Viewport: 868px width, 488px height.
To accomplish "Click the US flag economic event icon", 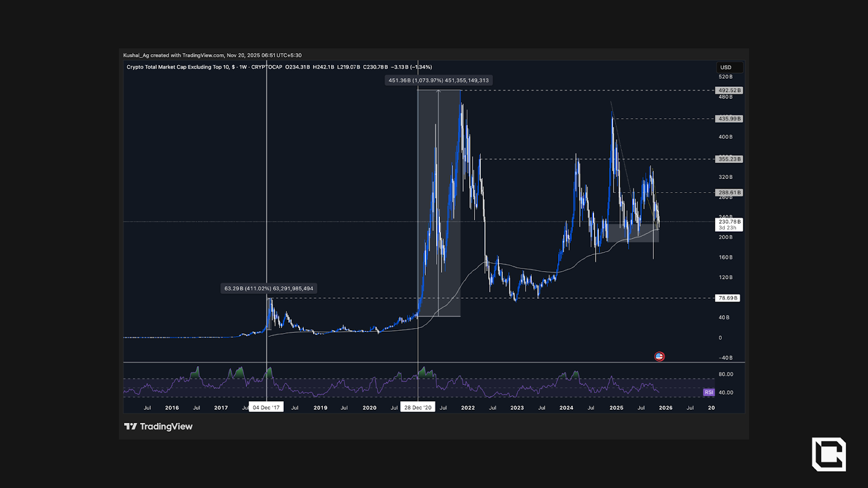I will tap(659, 356).
